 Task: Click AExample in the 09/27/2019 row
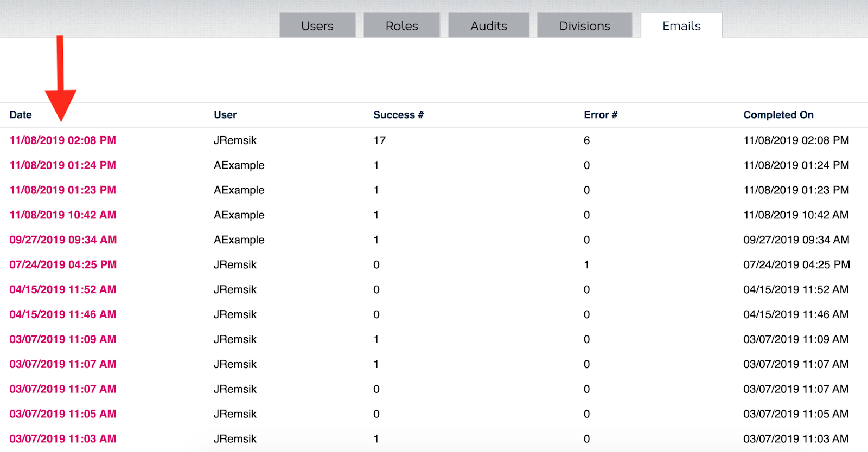(239, 240)
